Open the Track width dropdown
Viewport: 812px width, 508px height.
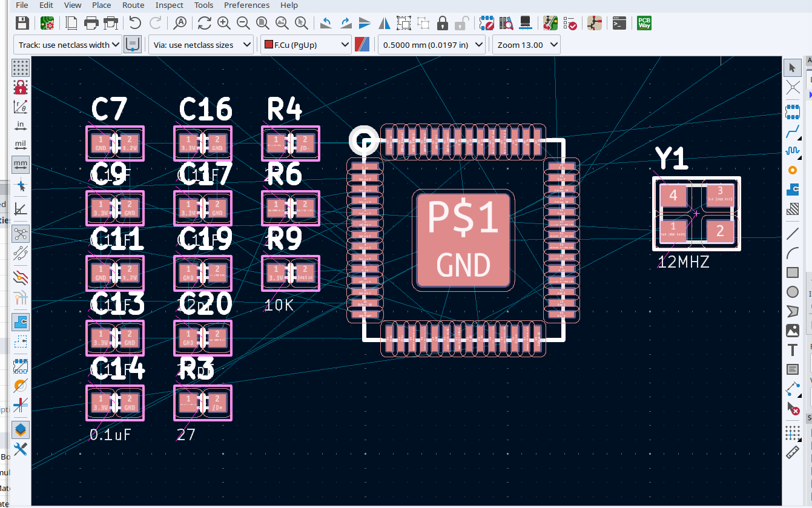[x=67, y=45]
